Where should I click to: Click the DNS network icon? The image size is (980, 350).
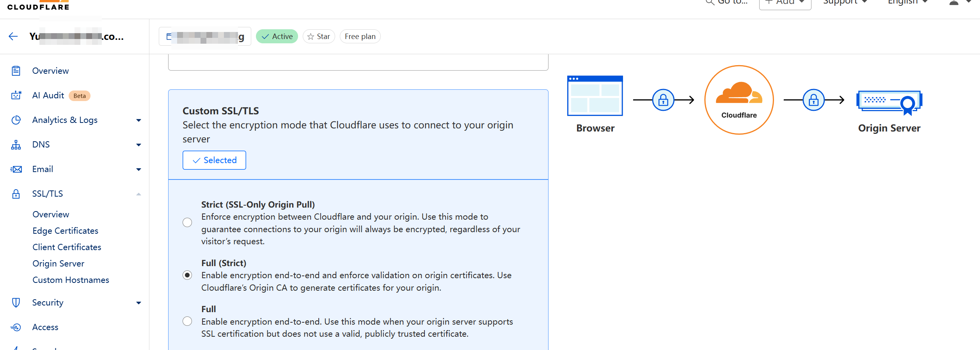(x=16, y=145)
